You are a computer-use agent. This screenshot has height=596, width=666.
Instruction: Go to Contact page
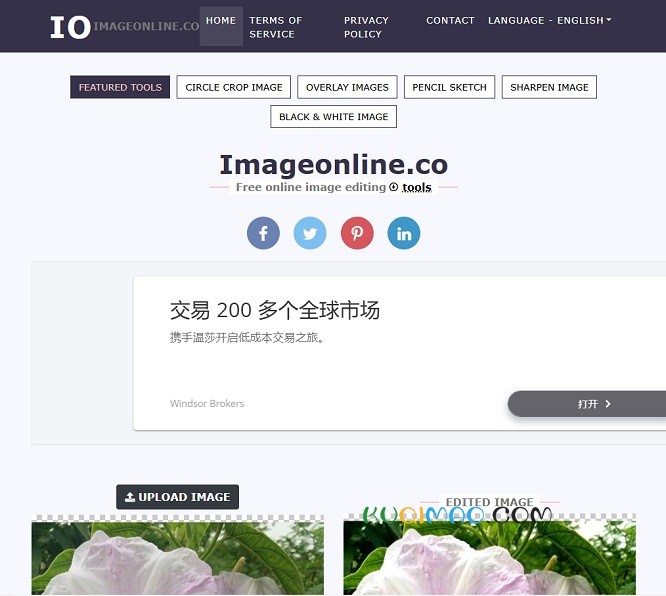tap(450, 20)
